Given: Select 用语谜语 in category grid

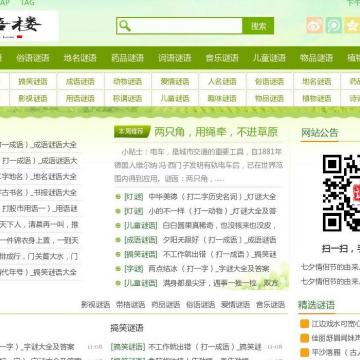Looking at the screenshot, I should click(80, 98).
